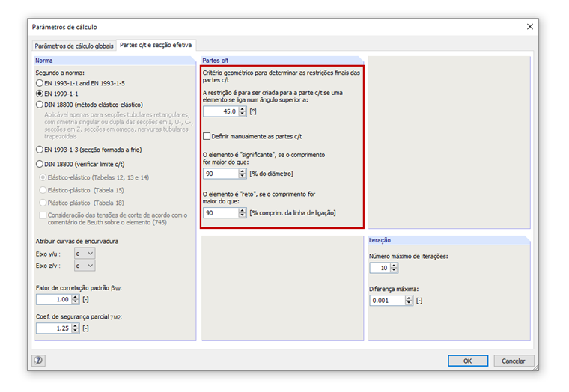Choose DIN 18800 verificar limite c/t

pyautogui.click(x=81, y=164)
